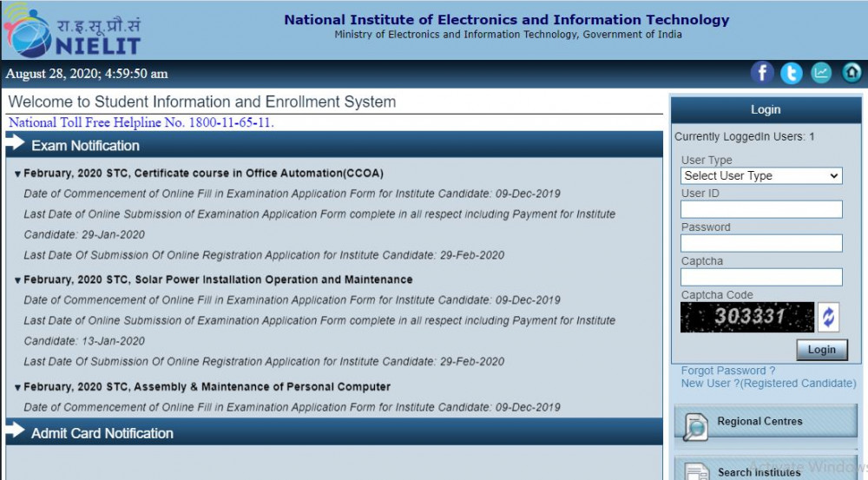The image size is (868, 480).
Task: Refresh the captcha code image
Action: (x=829, y=318)
